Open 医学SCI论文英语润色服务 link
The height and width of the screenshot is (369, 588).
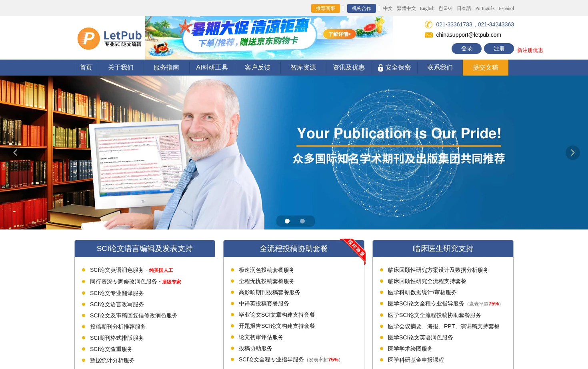pos(420,338)
